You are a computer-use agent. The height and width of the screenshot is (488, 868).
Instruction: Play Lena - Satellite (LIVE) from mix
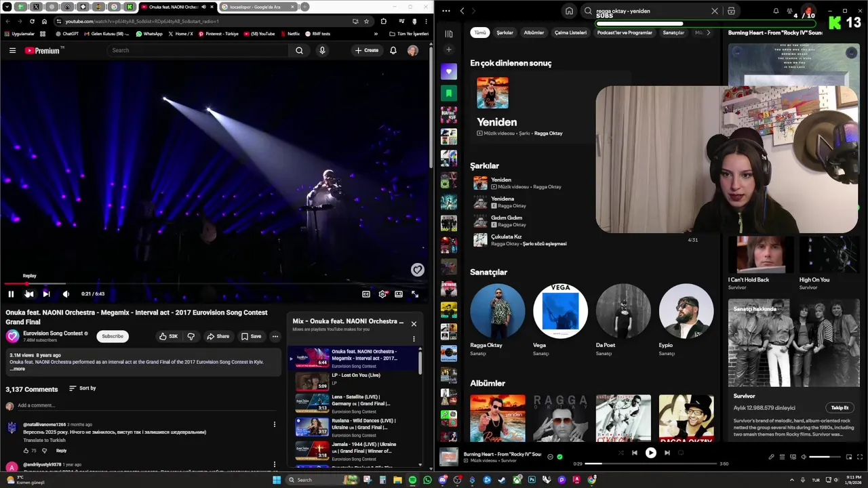[x=356, y=404]
